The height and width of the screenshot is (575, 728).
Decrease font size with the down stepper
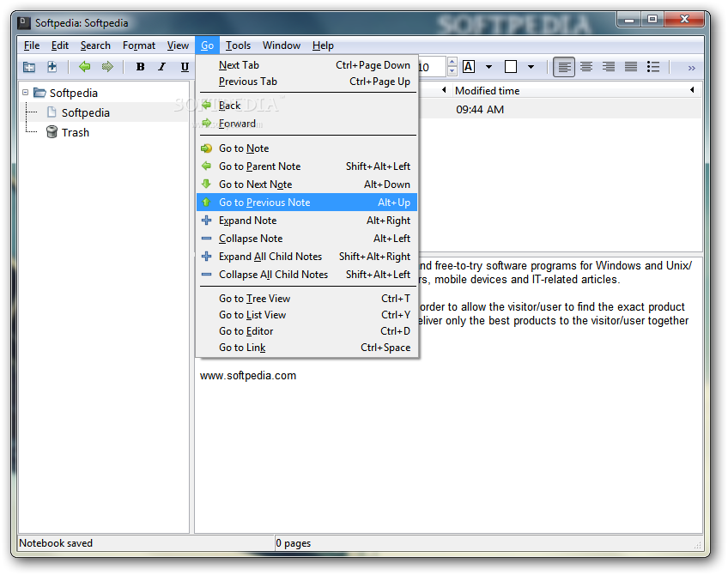click(x=452, y=71)
